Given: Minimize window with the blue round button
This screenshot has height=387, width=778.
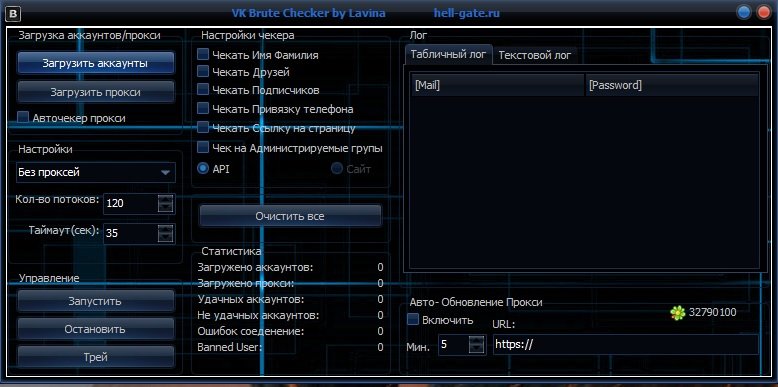Looking at the screenshot, I should point(744,12).
